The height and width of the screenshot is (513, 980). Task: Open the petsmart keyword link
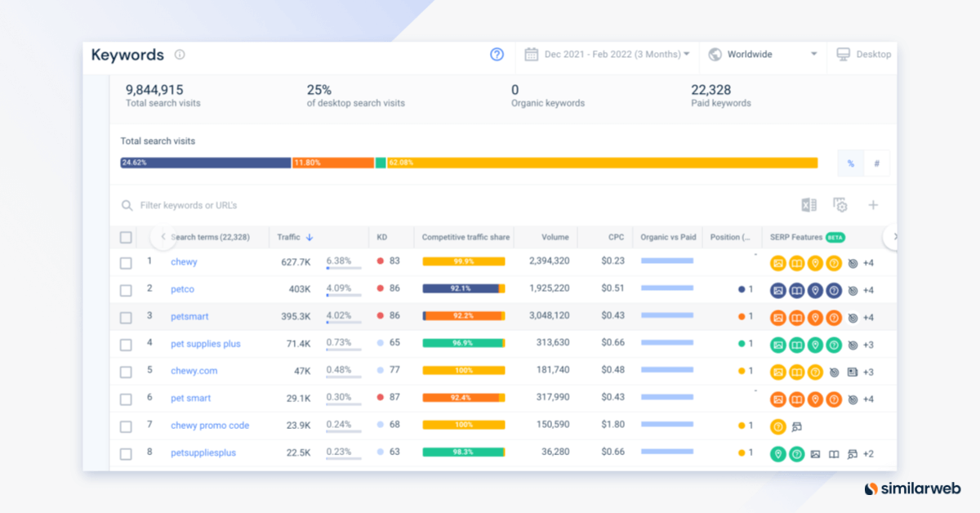point(189,317)
